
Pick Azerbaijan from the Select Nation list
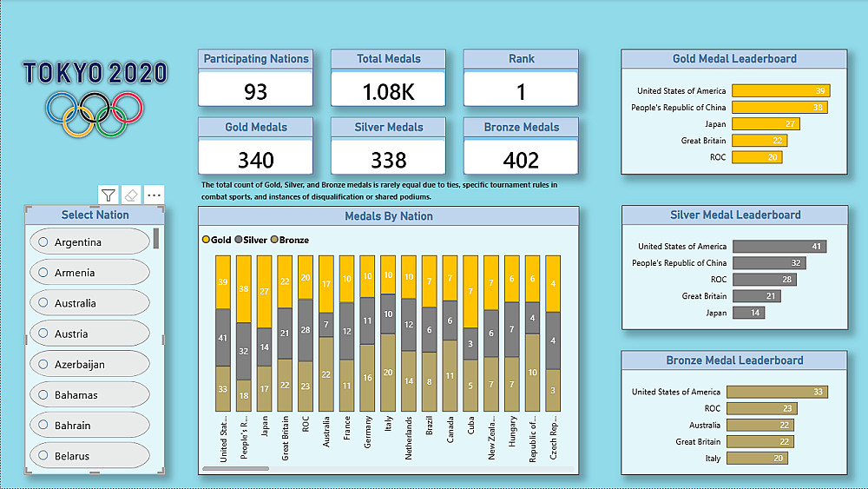click(x=89, y=364)
